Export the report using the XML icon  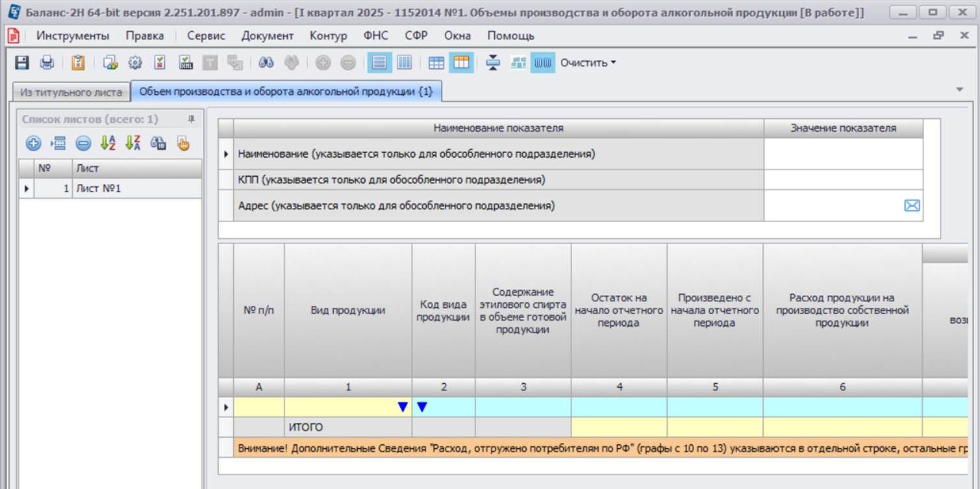click(186, 62)
